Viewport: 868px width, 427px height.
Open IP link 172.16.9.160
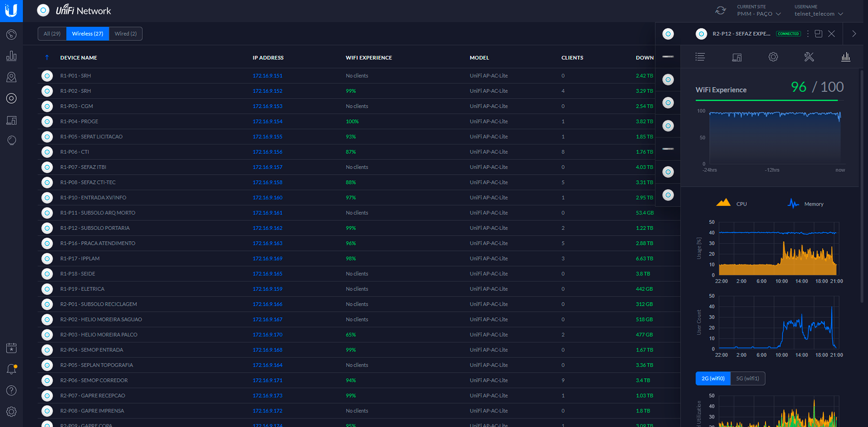click(267, 197)
